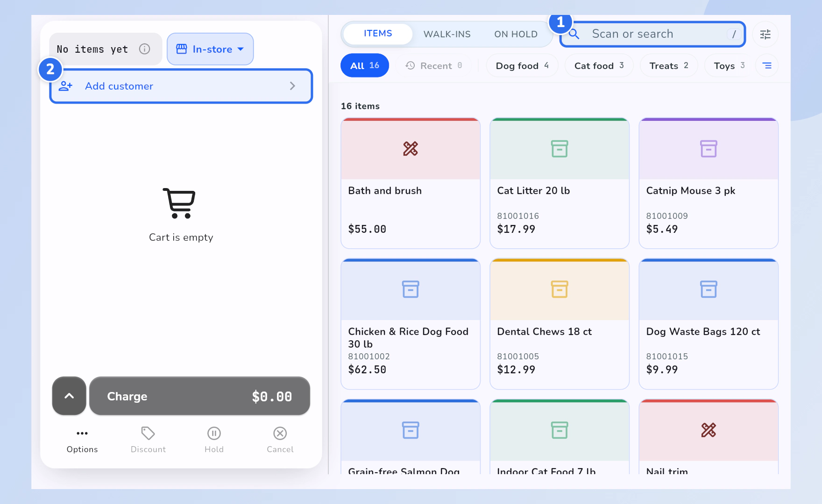Click the 16 items count label
The width and height of the screenshot is (822, 504).
(360, 106)
